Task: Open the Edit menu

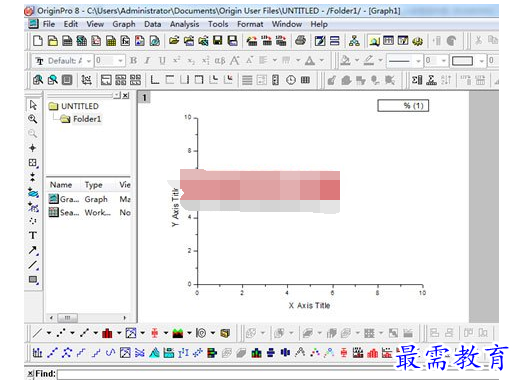Action: click(x=71, y=24)
